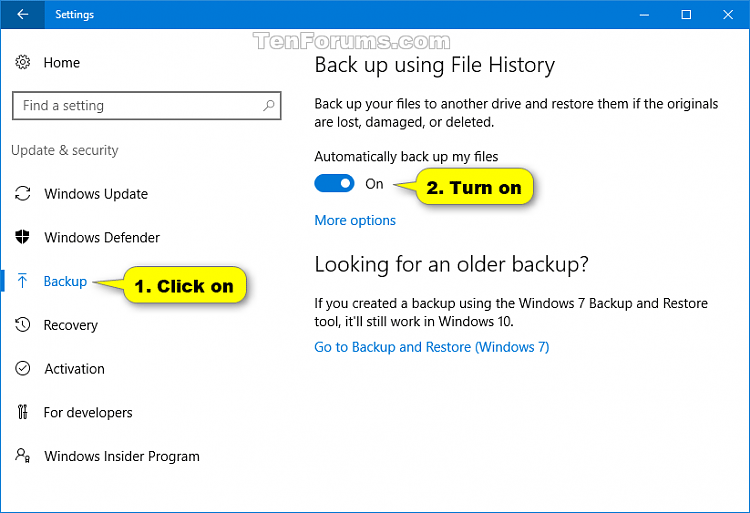The image size is (750, 513).
Task: Click the 'Automatically back up my files' label
Action: click(406, 156)
